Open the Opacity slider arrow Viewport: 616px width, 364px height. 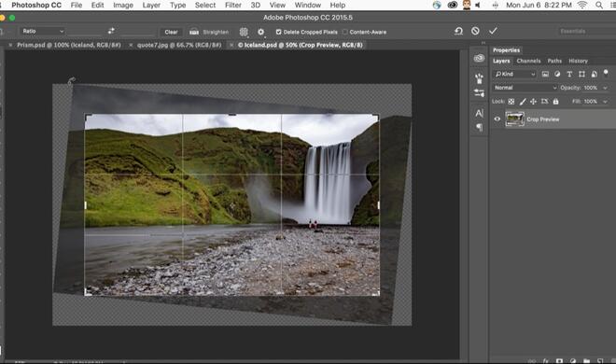(606, 88)
